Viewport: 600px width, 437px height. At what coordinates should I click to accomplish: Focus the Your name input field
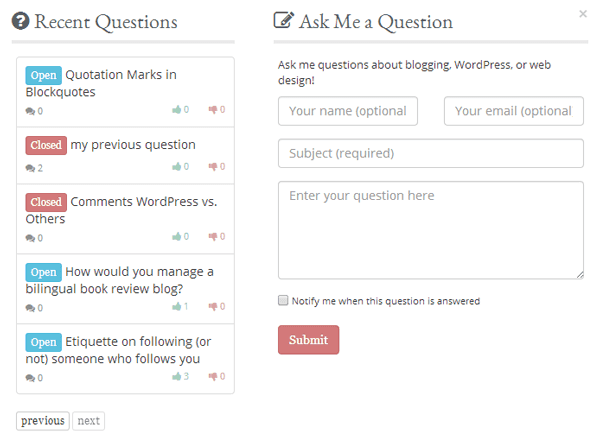[x=348, y=111]
